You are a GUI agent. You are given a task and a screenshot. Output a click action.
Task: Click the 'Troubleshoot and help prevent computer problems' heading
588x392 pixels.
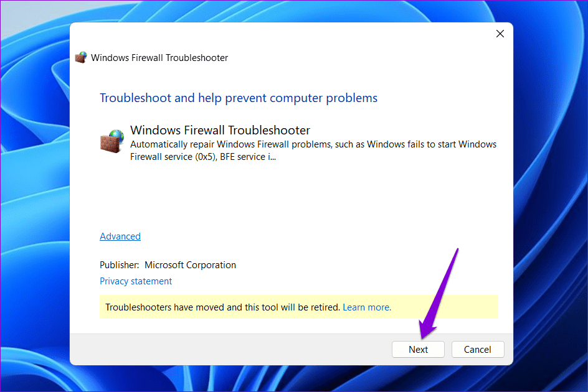[x=239, y=98]
